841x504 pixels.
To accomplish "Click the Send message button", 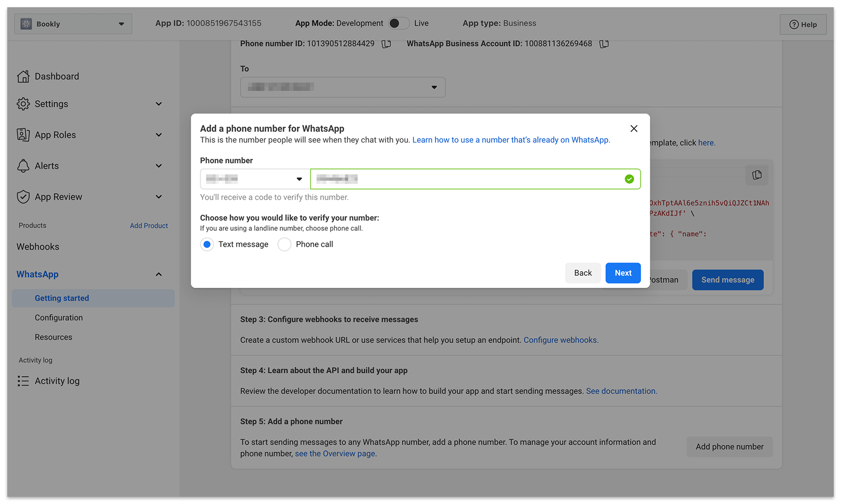I will (x=727, y=280).
